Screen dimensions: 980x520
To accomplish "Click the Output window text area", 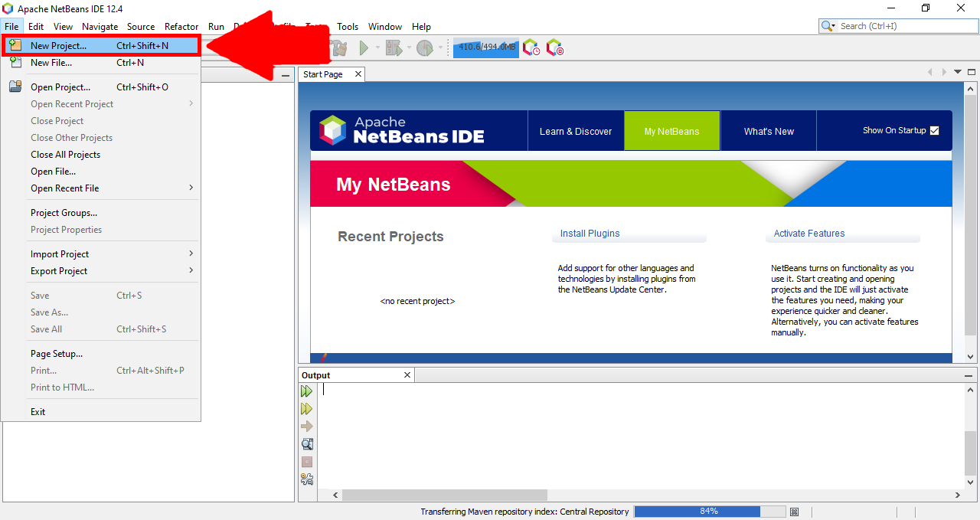I will pyautogui.click(x=641, y=436).
